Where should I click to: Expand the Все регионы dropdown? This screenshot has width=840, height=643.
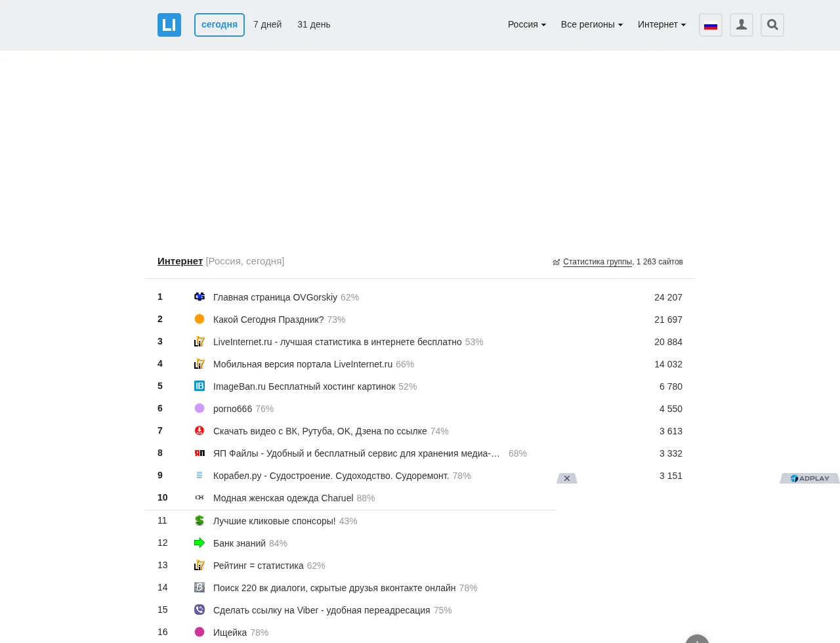[x=592, y=24]
